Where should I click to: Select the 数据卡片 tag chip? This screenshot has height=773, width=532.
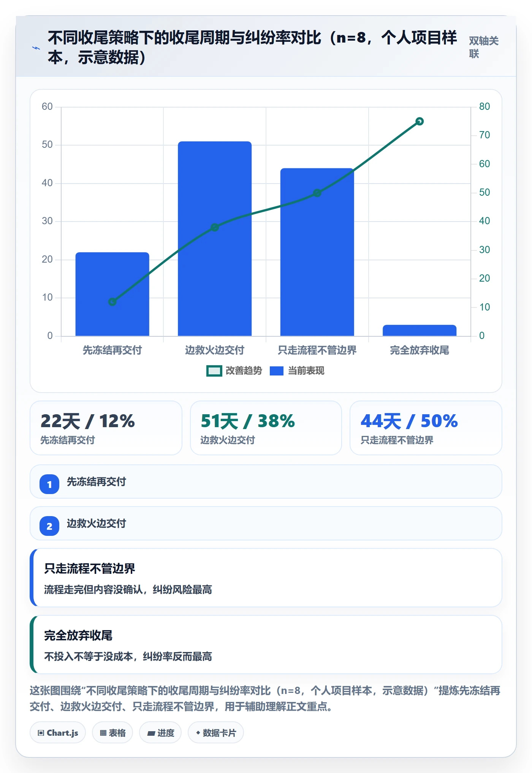(216, 732)
